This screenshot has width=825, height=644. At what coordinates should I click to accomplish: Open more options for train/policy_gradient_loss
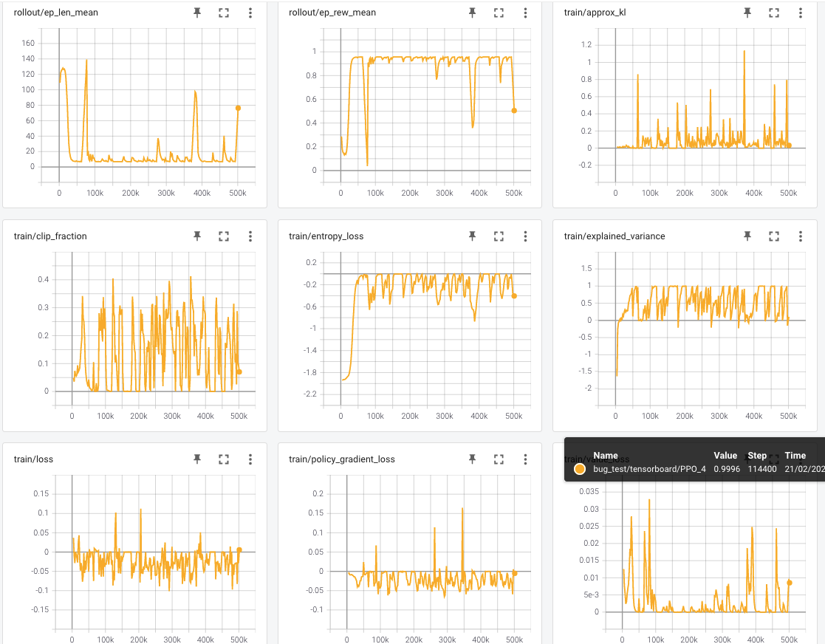coord(525,459)
